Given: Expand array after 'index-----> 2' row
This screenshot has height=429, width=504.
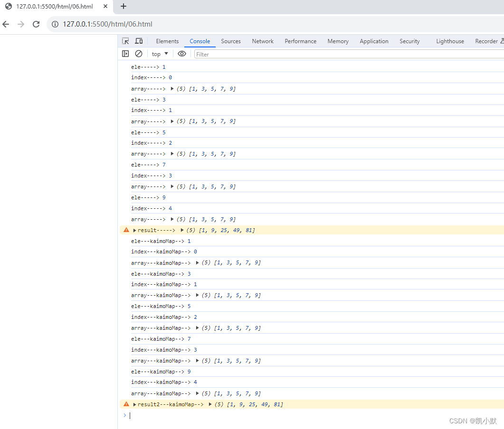Looking at the screenshot, I should (x=172, y=154).
